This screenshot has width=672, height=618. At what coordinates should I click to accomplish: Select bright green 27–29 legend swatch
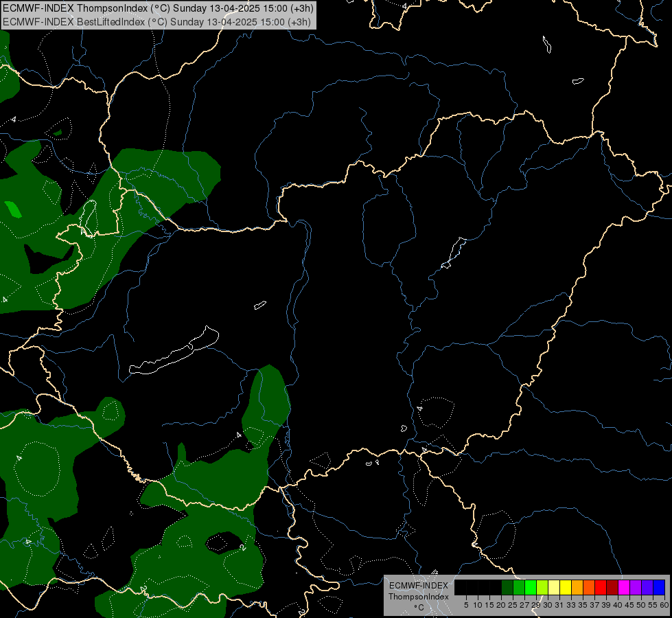tap(531, 587)
